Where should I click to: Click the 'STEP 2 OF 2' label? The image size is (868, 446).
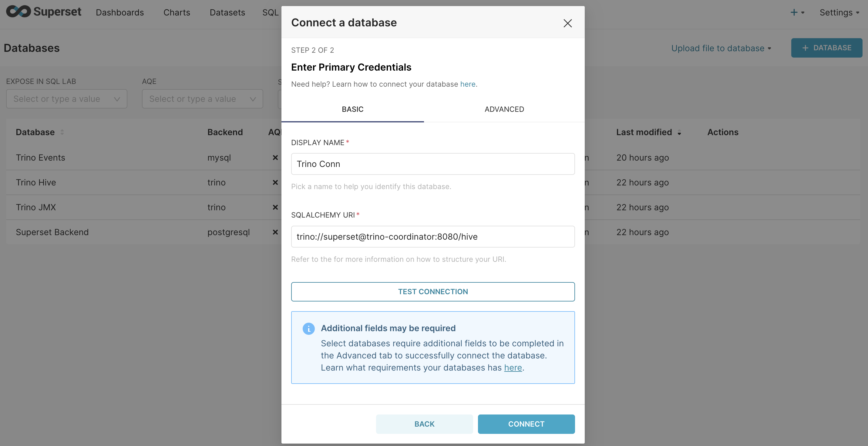[312, 50]
